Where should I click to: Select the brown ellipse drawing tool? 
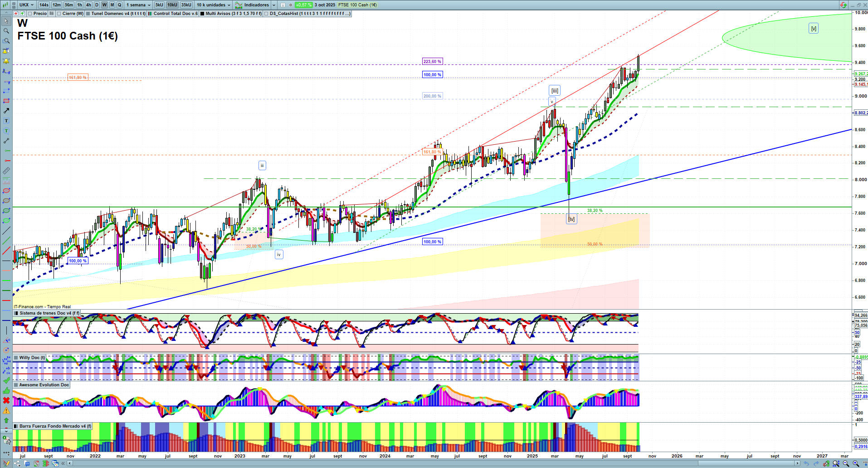6,201
